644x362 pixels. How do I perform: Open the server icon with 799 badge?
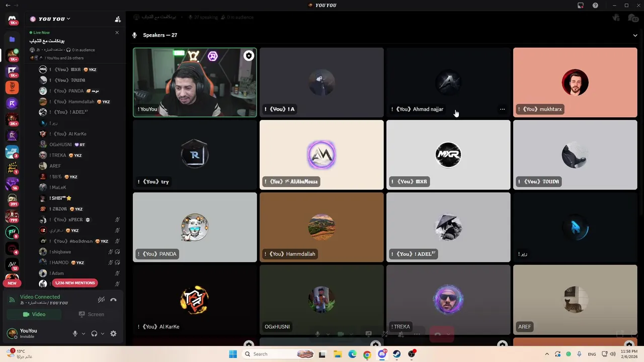pos(12,216)
